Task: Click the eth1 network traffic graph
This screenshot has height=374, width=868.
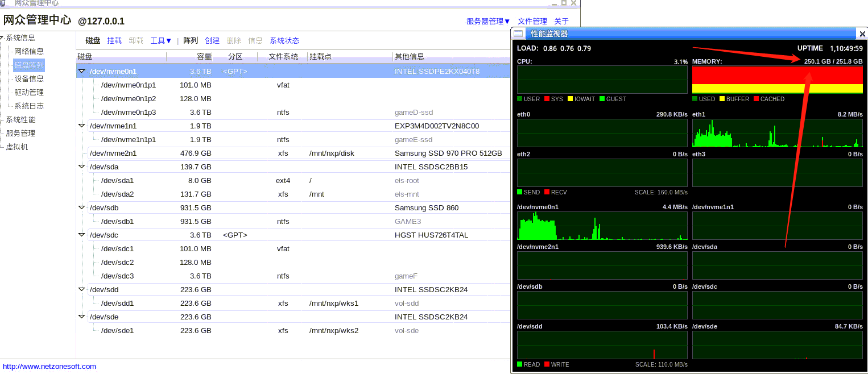Action: (778, 134)
